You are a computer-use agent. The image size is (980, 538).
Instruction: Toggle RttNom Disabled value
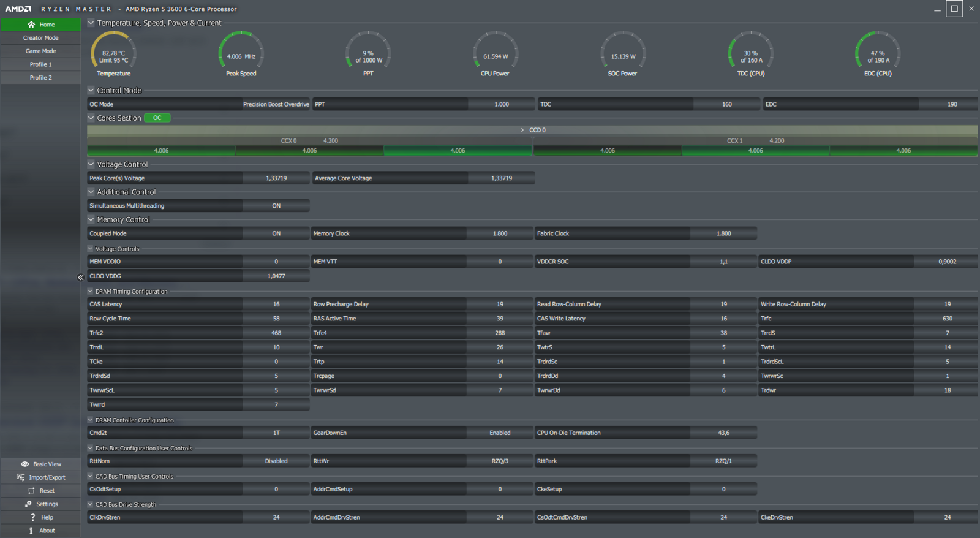(x=276, y=461)
